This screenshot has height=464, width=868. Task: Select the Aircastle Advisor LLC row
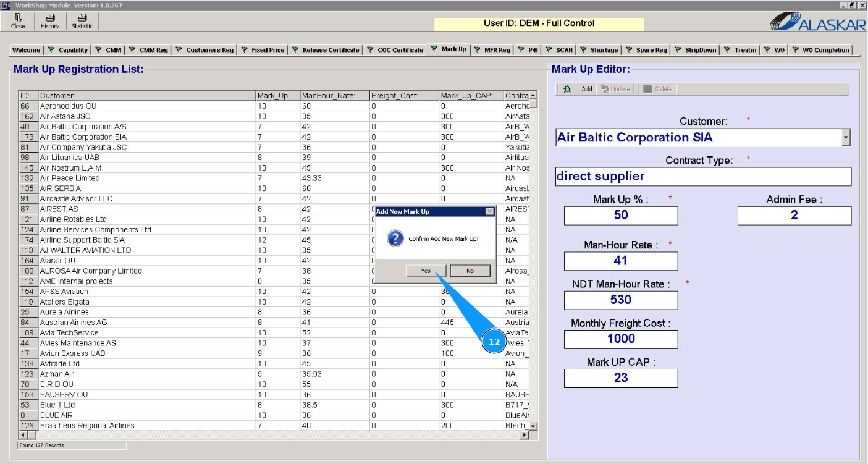click(x=274, y=199)
